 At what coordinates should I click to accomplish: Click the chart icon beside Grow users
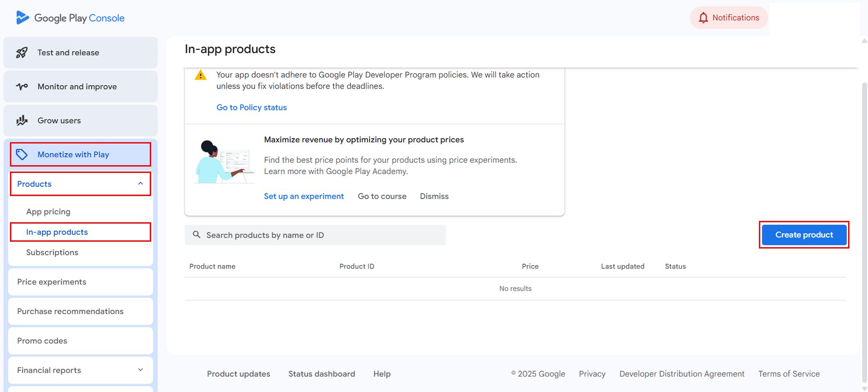pyautogui.click(x=22, y=120)
